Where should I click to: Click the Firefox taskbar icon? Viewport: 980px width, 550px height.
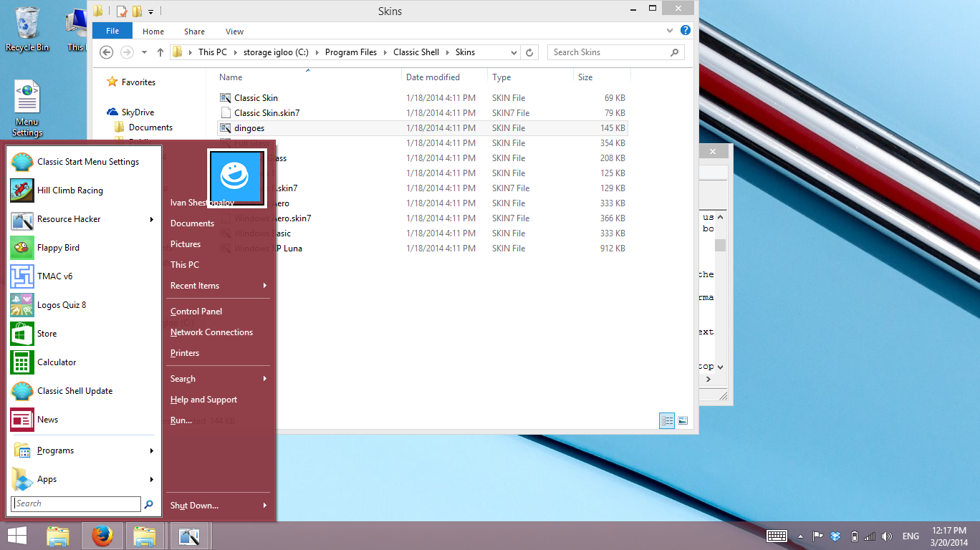click(x=102, y=536)
